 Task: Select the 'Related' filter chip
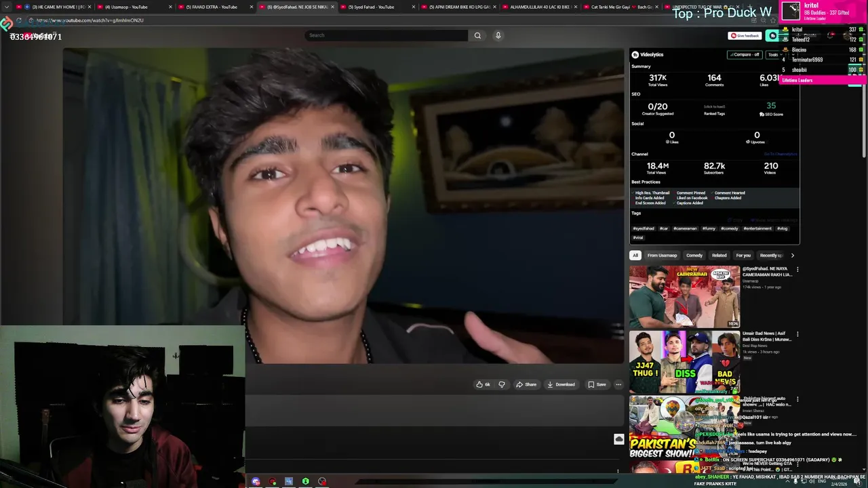click(719, 256)
